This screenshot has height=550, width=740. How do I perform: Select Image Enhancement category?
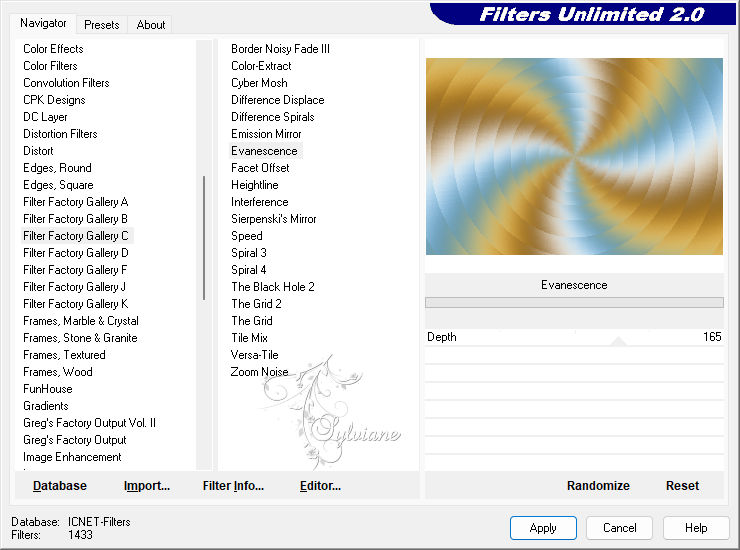72,457
